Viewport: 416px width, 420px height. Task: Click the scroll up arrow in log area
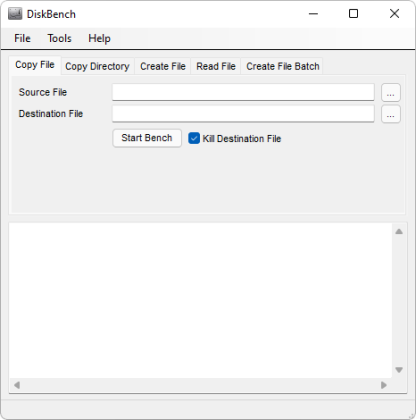399,231
